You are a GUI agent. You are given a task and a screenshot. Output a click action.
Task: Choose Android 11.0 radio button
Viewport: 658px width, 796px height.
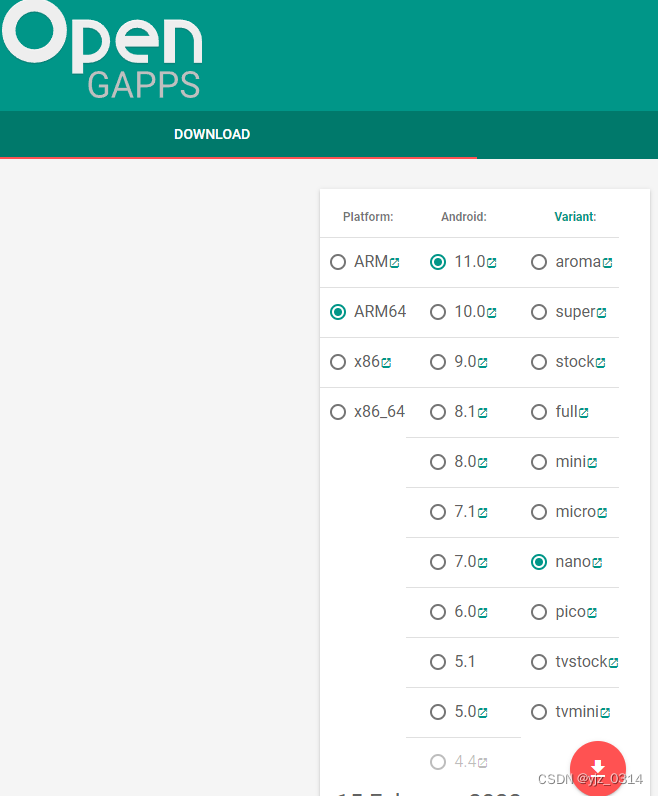(438, 262)
